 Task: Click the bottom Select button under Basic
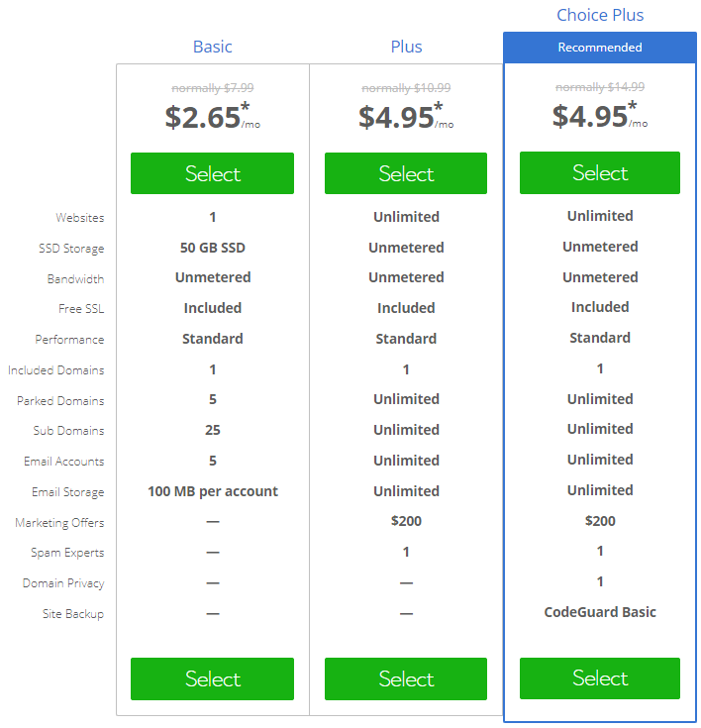click(212, 678)
